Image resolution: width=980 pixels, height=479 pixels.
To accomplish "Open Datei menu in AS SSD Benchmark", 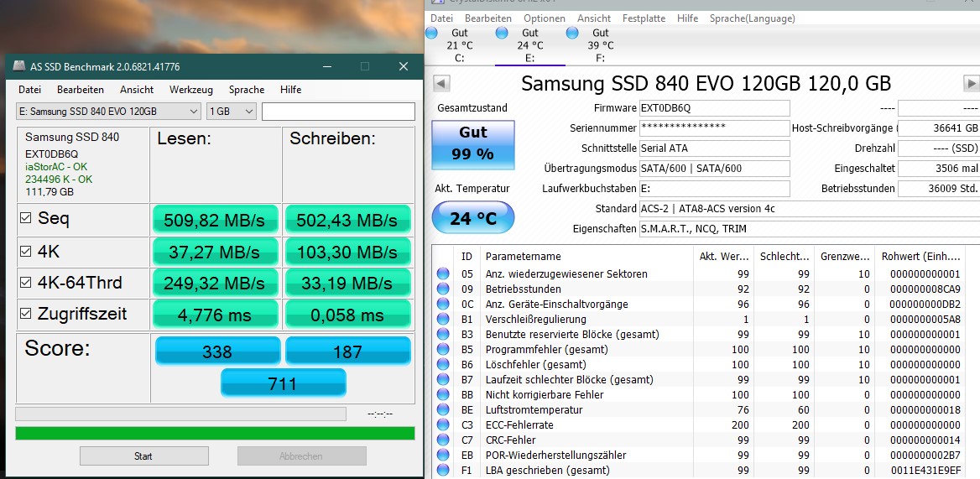I will tap(30, 89).
